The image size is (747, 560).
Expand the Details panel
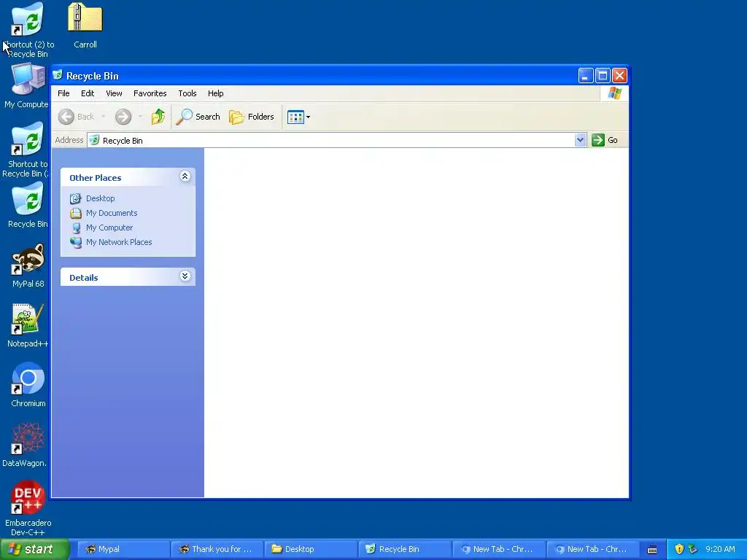pos(185,276)
